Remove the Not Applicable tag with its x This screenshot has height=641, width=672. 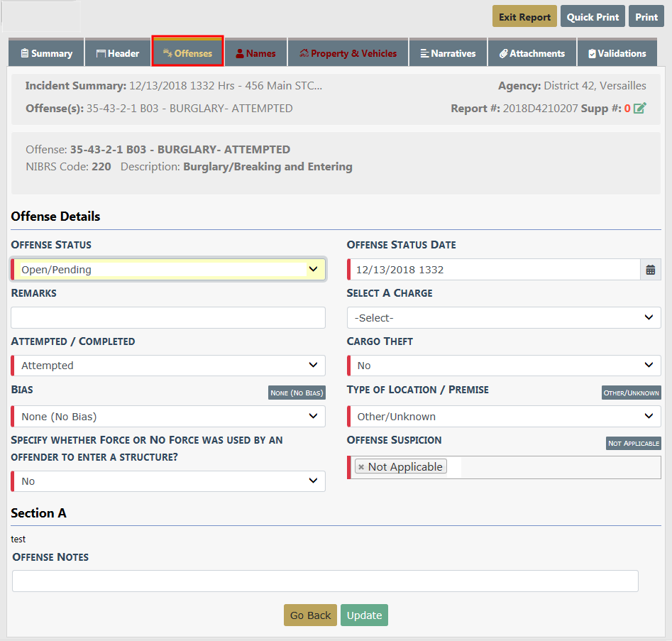tap(361, 467)
